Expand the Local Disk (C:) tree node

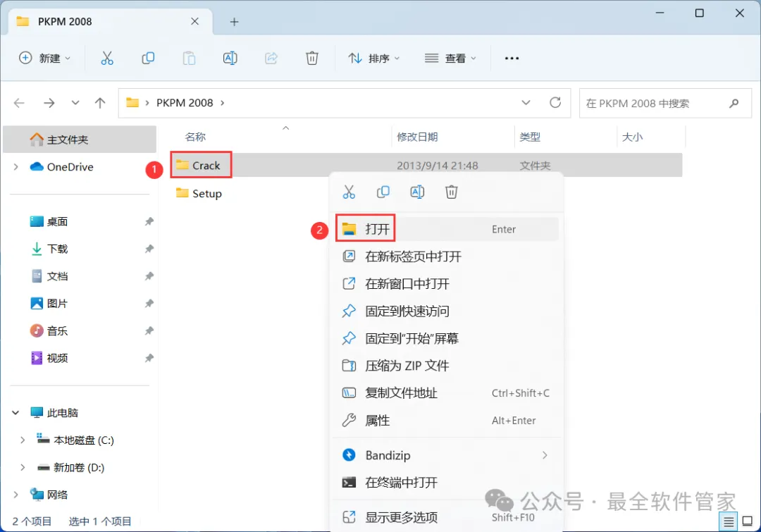click(x=23, y=440)
